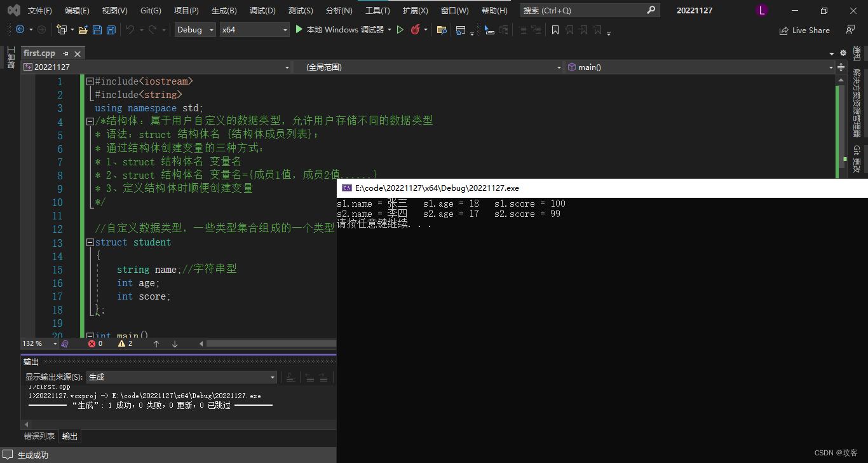The image size is (868, 463).
Task: Jump to next issue with down arrow
Action: coord(175,343)
